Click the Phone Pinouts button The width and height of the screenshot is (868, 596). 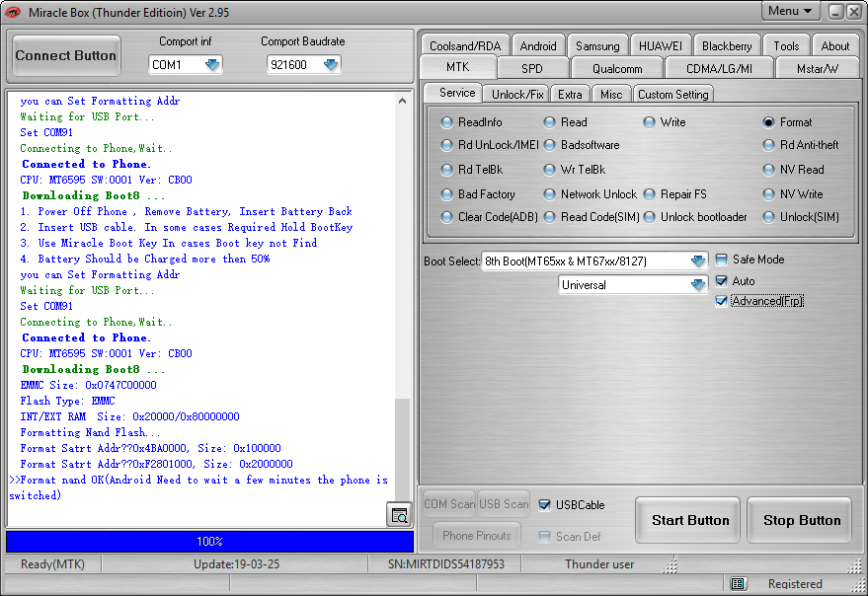click(477, 535)
